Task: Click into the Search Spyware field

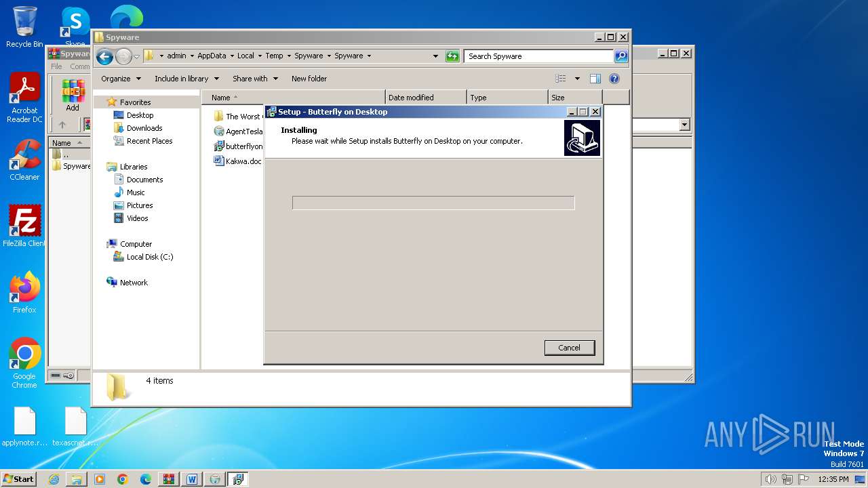Action: (539, 56)
